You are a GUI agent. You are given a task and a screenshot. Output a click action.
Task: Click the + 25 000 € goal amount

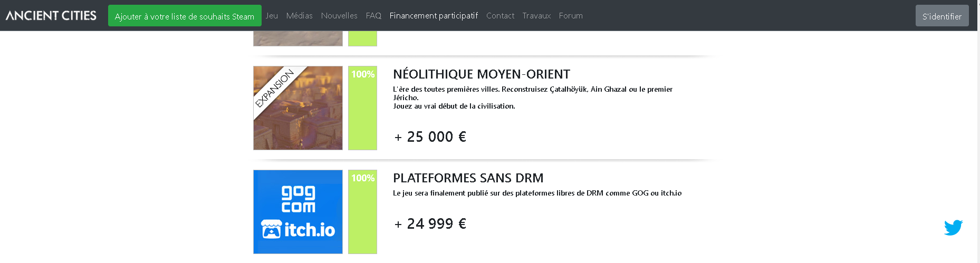(430, 137)
